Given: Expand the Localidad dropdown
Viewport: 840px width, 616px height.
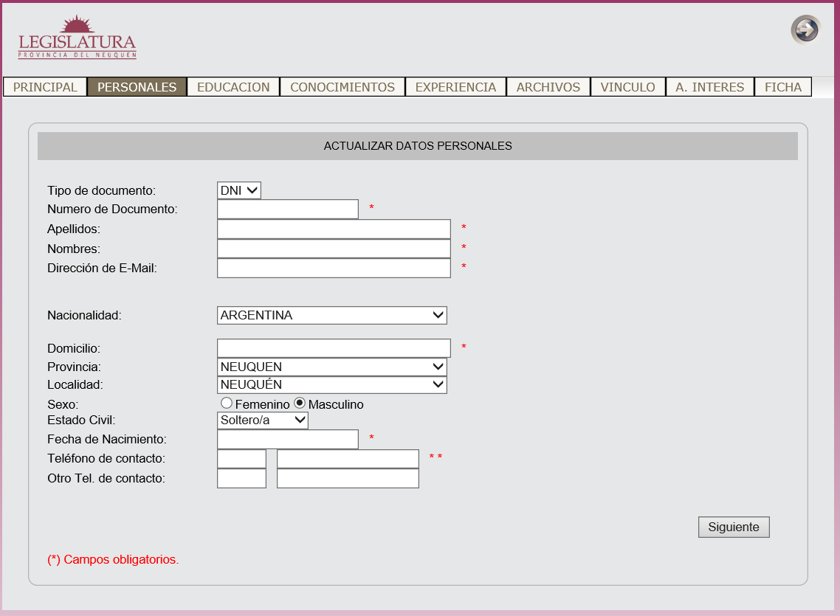Looking at the screenshot, I should 332,384.
